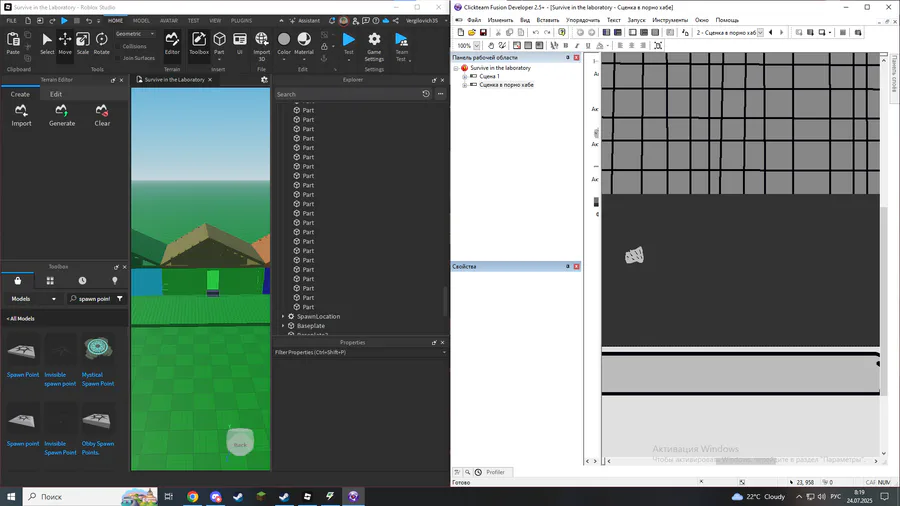
Task: Open the Terrain Editor button in ribbon
Action: pyautogui.click(x=172, y=43)
